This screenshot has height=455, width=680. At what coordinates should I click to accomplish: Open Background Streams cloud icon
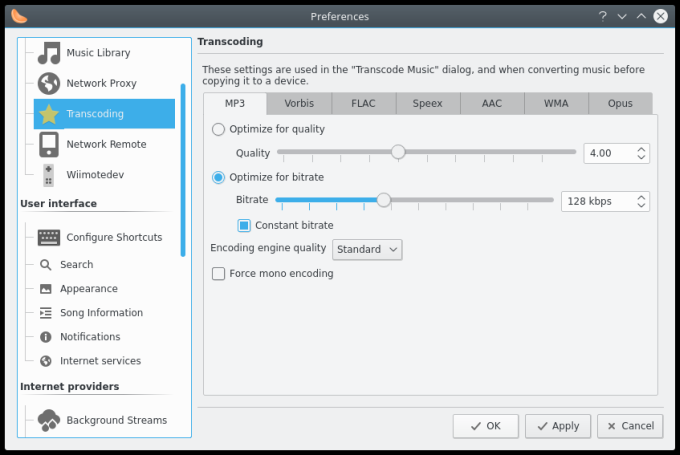(x=48, y=421)
